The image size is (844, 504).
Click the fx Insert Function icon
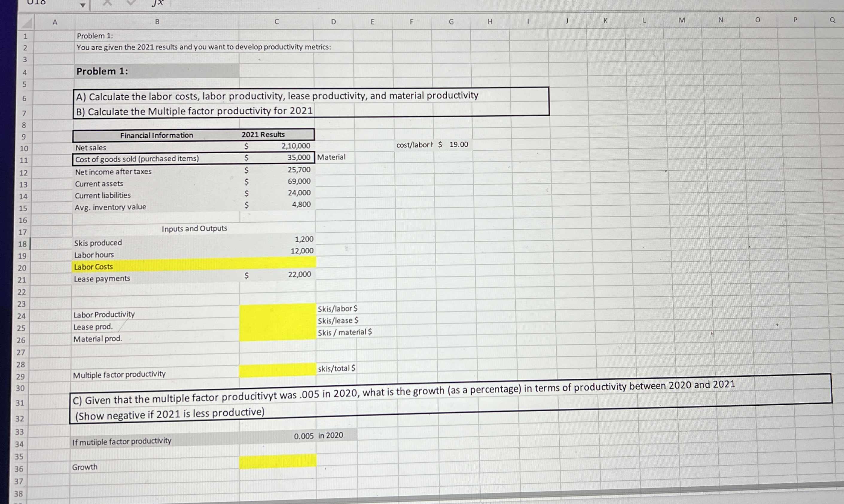[158, 3]
